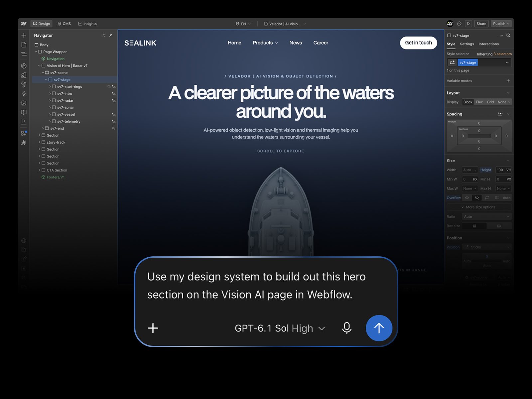Click the Publish button
Image resolution: width=532 pixels, height=399 pixels.
pos(501,24)
